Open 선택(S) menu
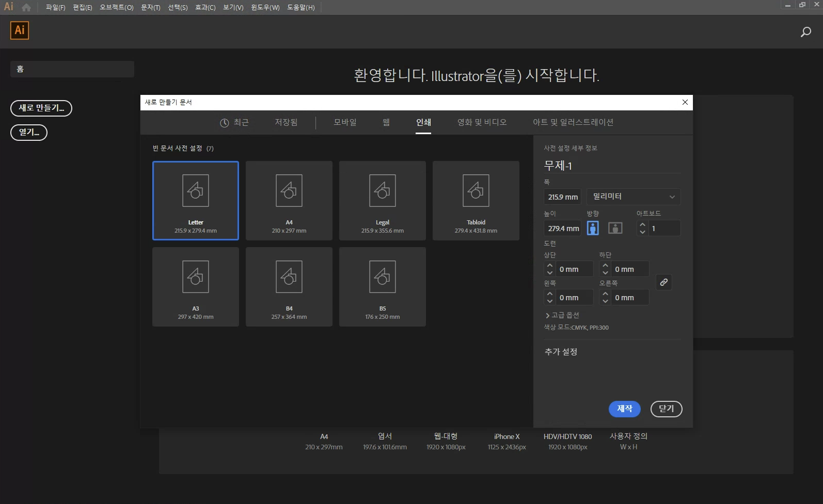 [x=178, y=7]
